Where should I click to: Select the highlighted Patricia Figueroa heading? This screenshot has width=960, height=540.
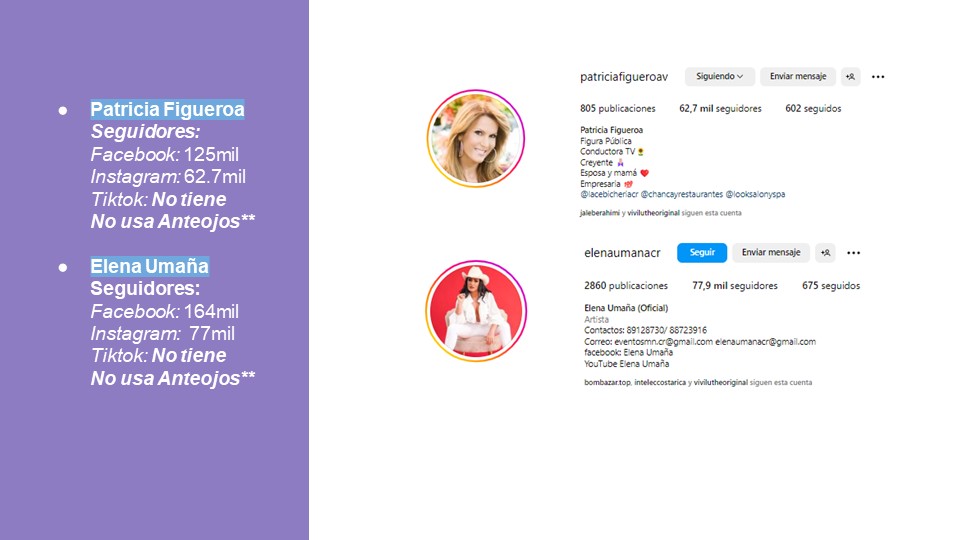[167, 109]
